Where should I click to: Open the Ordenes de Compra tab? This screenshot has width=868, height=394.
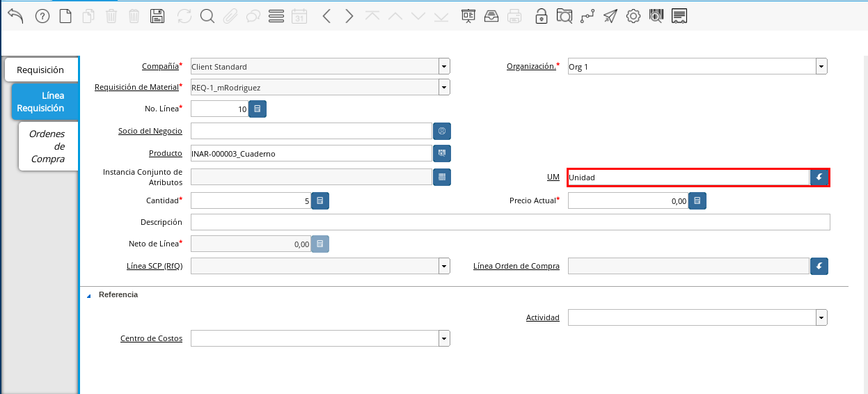[x=47, y=146]
